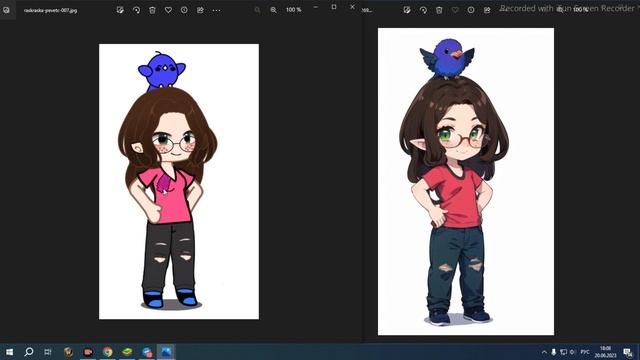Click Edit image icon in left Photos window
Image resolution: width=640 pixels, height=360 pixels.
tap(120, 10)
